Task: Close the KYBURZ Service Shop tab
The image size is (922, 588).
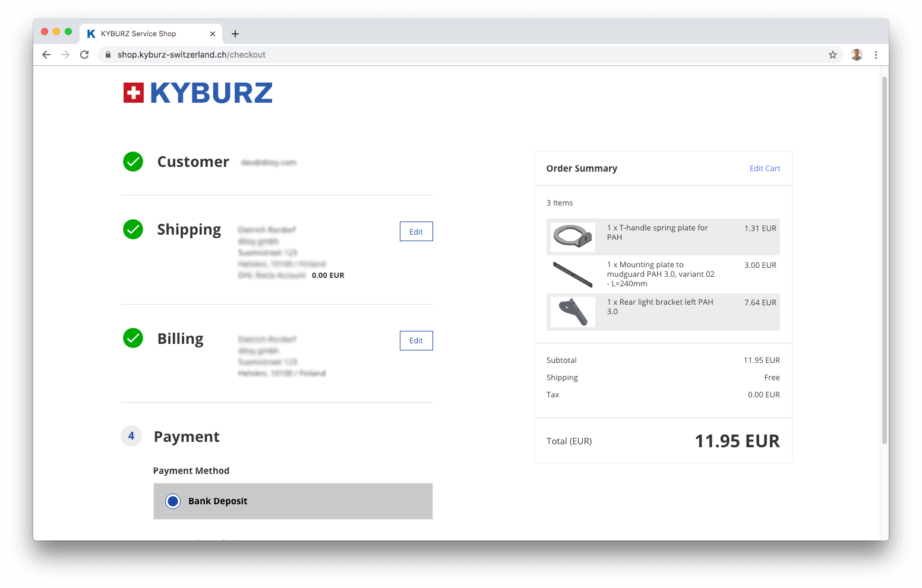Action: coord(213,34)
